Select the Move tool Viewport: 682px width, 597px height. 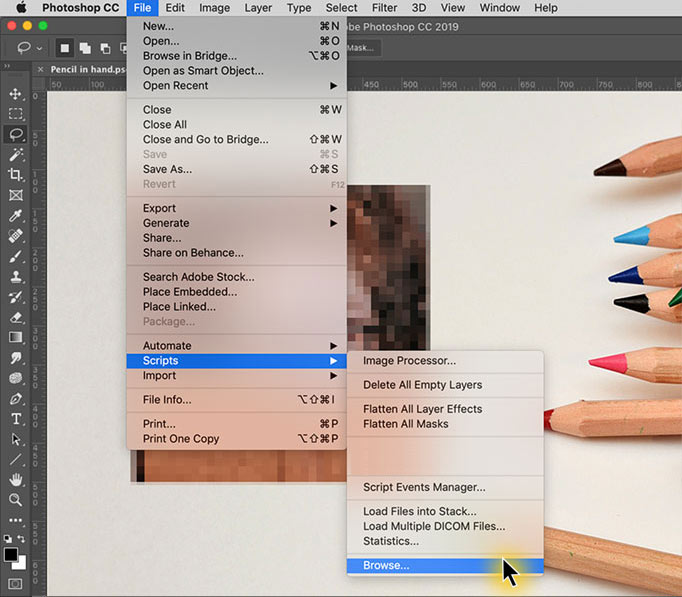16,94
